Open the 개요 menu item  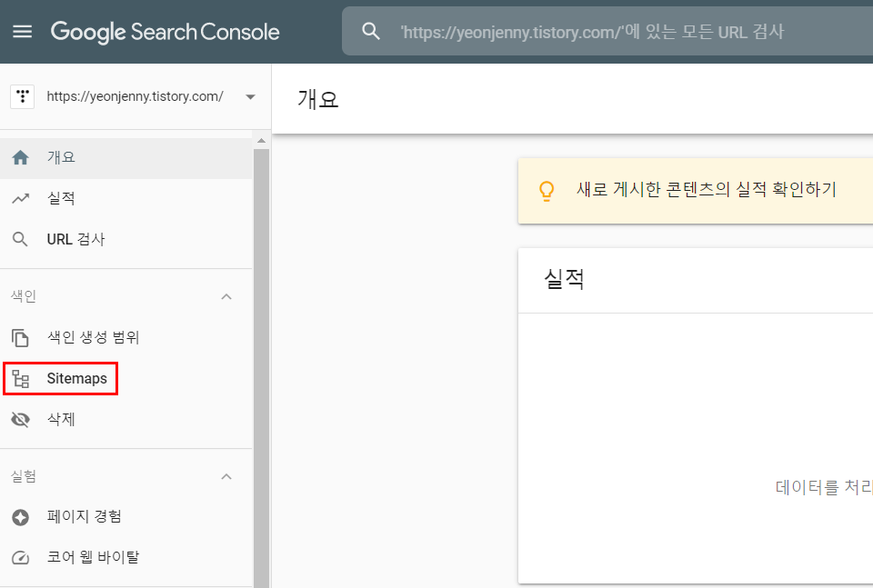[125, 158]
